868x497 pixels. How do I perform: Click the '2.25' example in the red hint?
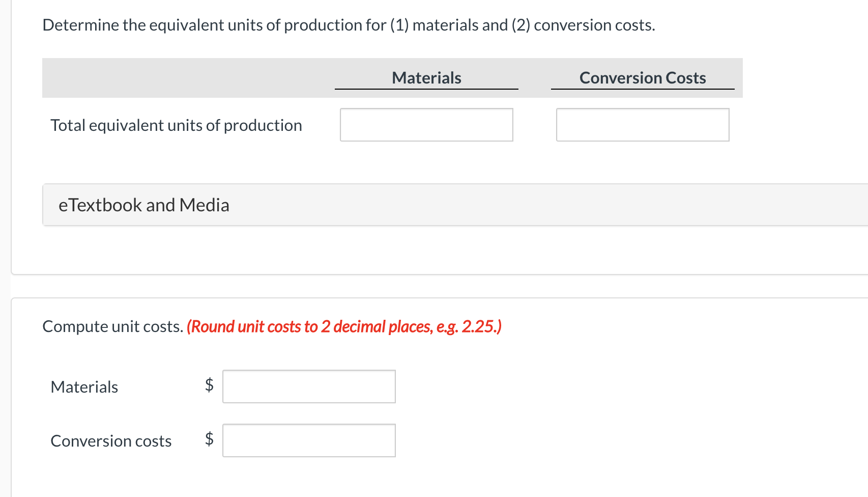(x=480, y=326)
